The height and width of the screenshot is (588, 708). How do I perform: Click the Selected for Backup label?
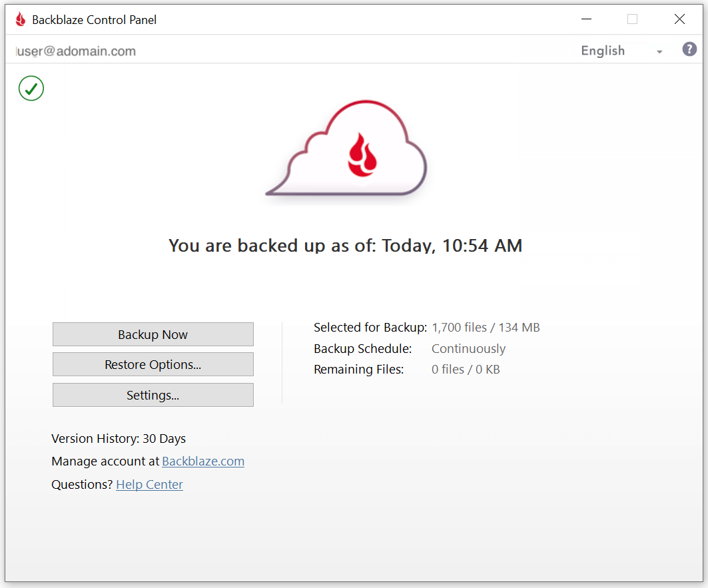(x=370, y=328)
